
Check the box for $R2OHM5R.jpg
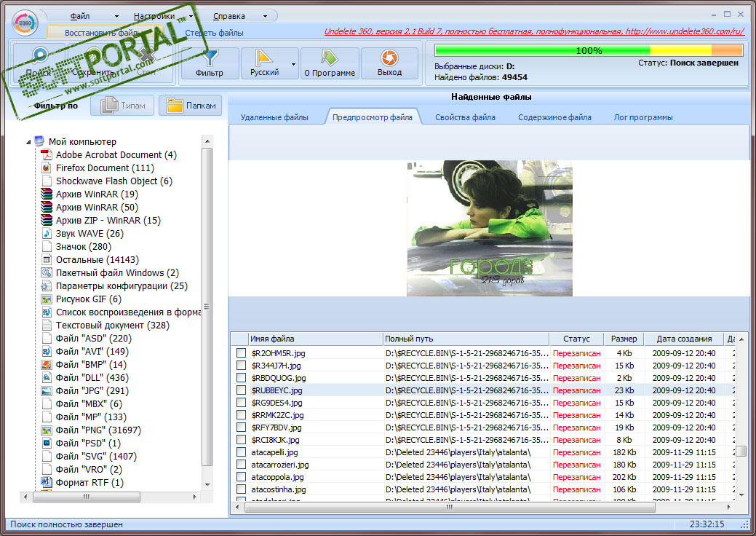(241, 353)
